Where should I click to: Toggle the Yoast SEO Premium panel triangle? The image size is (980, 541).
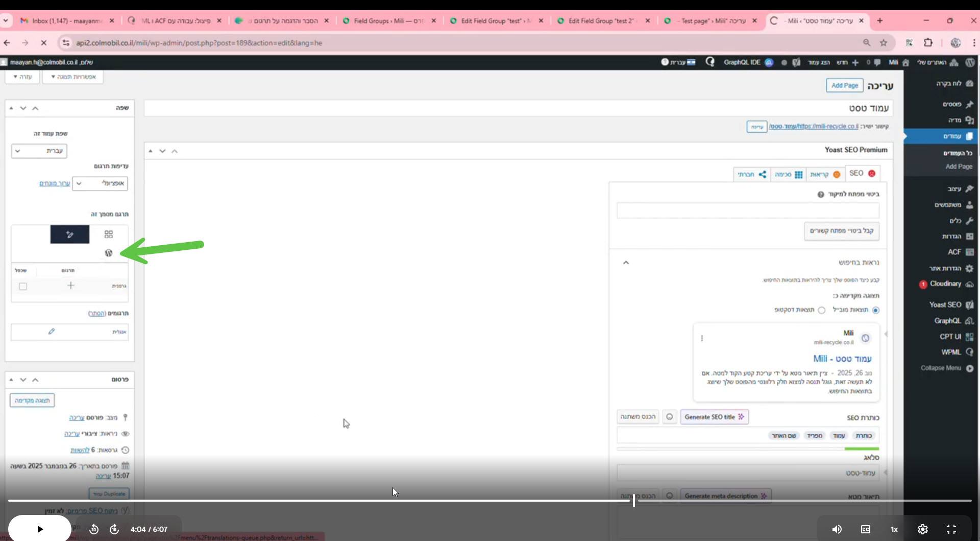(151, 151)
